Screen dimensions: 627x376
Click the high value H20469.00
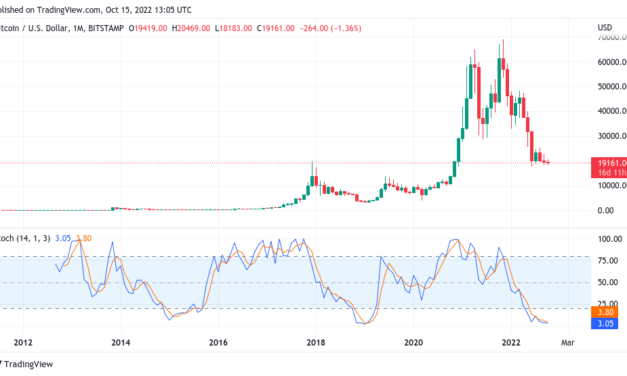191,28
